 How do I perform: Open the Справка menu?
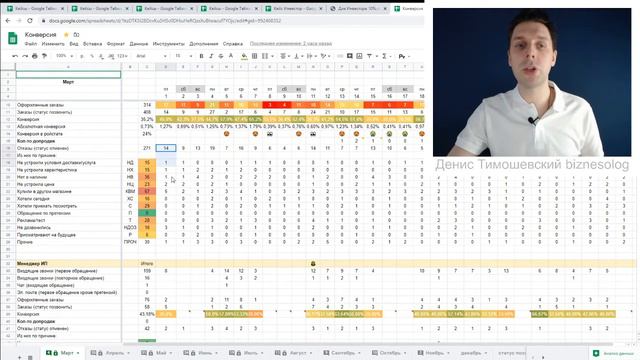coord(233,44)
